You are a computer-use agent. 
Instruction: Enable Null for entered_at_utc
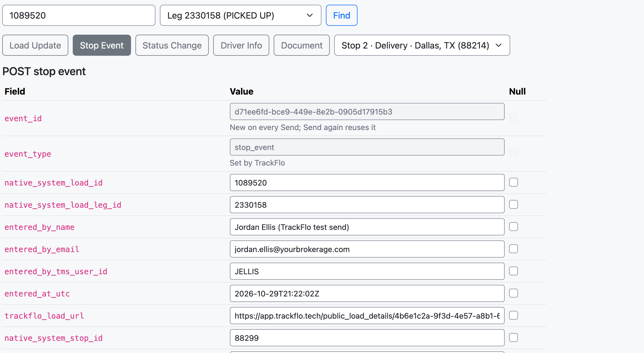tap(514, 293)
